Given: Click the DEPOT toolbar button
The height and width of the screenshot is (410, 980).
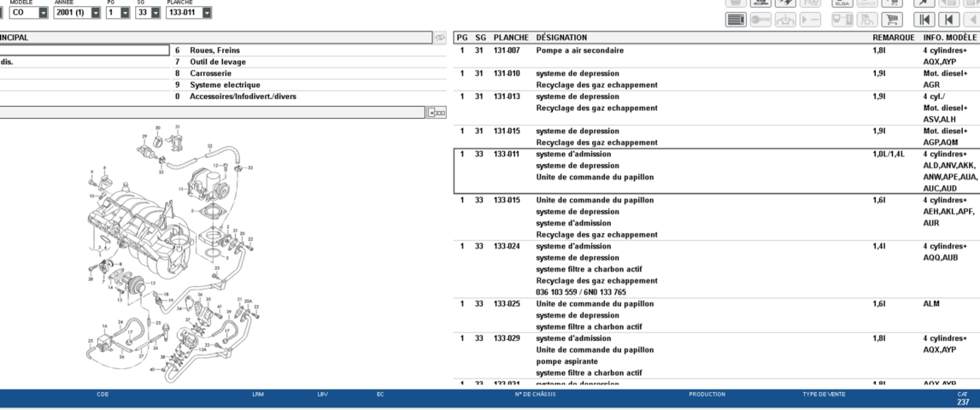Looking at the screenshot, I should click(x=866, y=3).
